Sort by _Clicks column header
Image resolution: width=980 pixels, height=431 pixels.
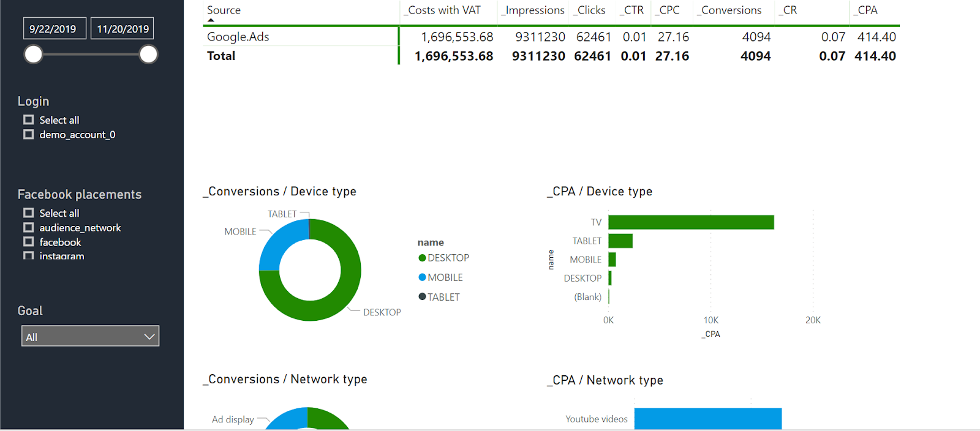(589, 10)
